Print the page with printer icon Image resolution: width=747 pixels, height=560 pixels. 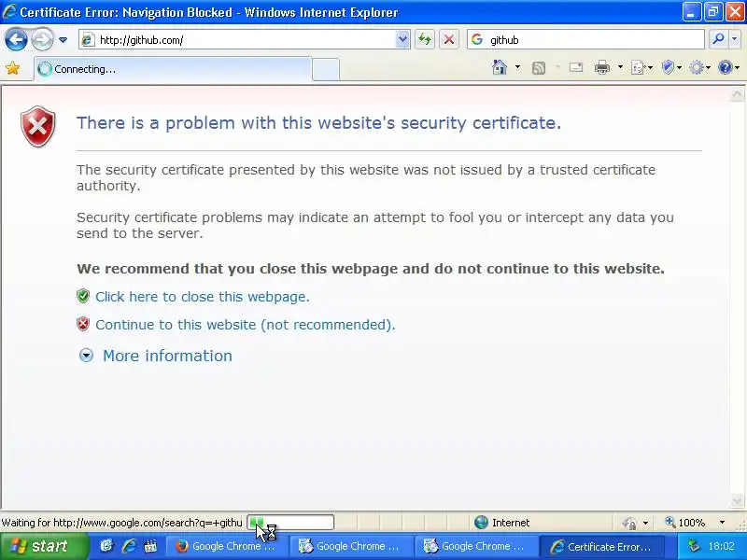602,67
